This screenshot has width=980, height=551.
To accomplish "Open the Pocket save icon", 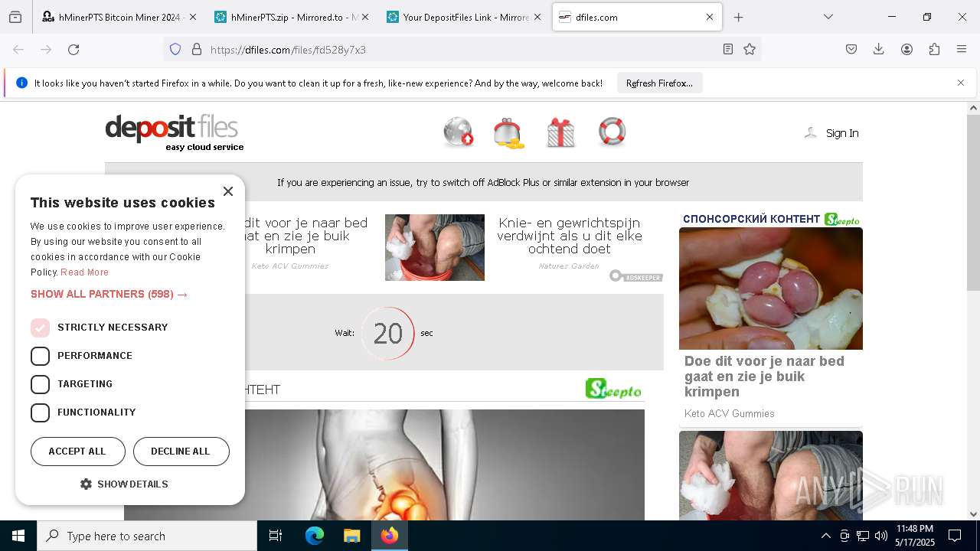I will tap(851, 49).
